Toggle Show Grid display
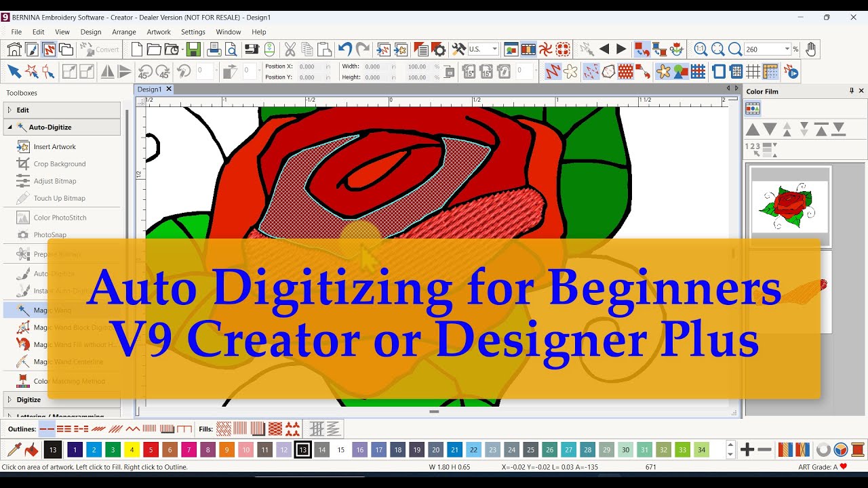Image resolution: width=868 pixels, height=488 pixels. click(753, 71)
